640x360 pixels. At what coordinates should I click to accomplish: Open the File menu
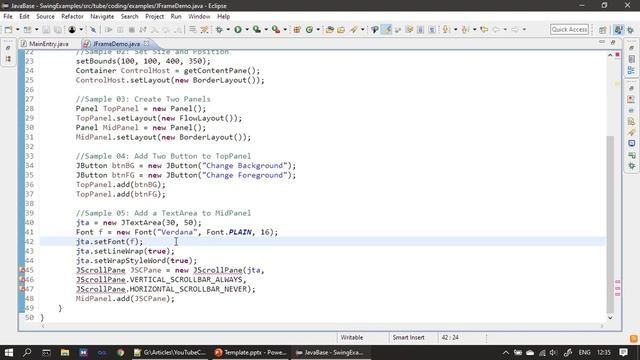point(8,16)
